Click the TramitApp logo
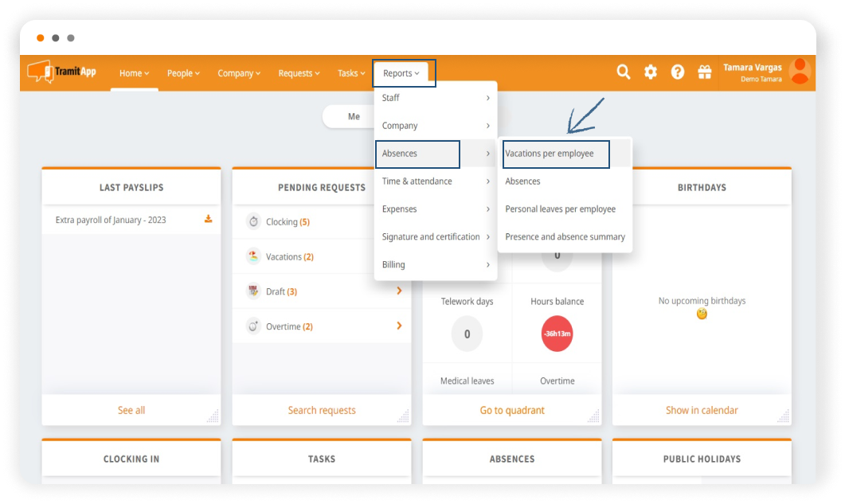Screen dimensions: 845x504 point(62,72)
